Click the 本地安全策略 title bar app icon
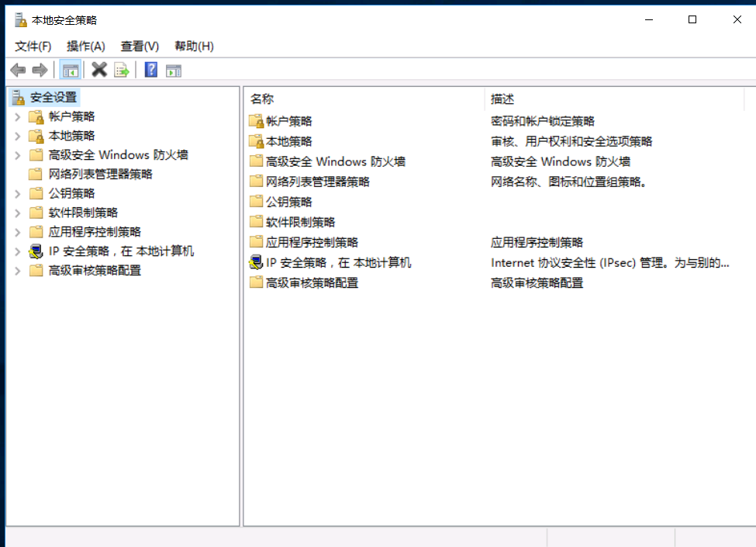This screenshot has width=756, height=547. tap(19, 20)
